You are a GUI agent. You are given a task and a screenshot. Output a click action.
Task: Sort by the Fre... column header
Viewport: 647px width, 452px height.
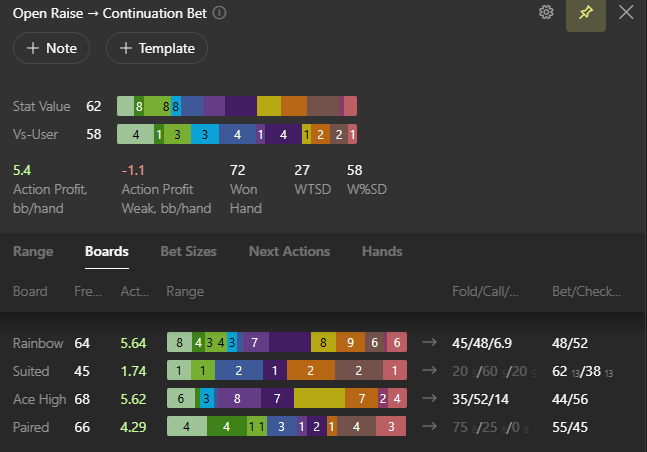tap(88, 291)
